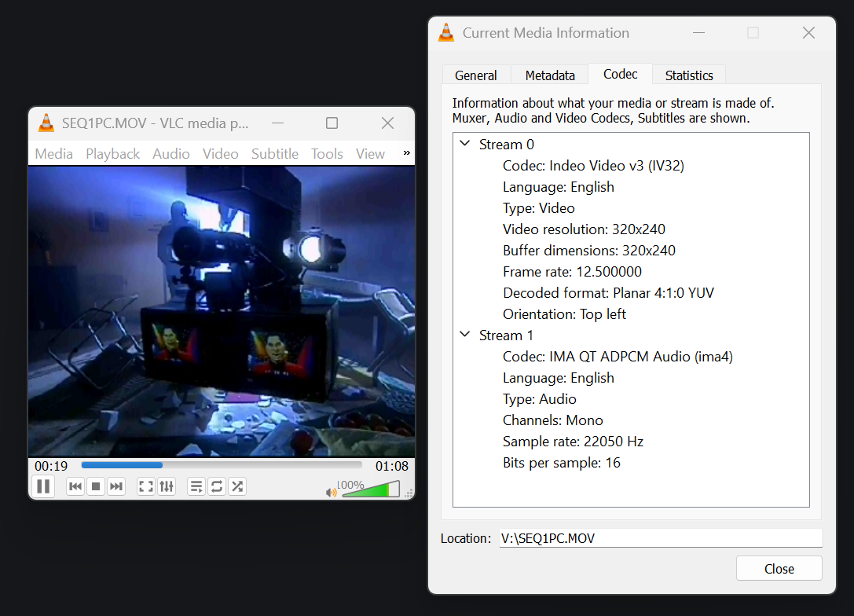Stop playback with the stop button
This screenshot has height=616, width=854.
coord(96,487)
